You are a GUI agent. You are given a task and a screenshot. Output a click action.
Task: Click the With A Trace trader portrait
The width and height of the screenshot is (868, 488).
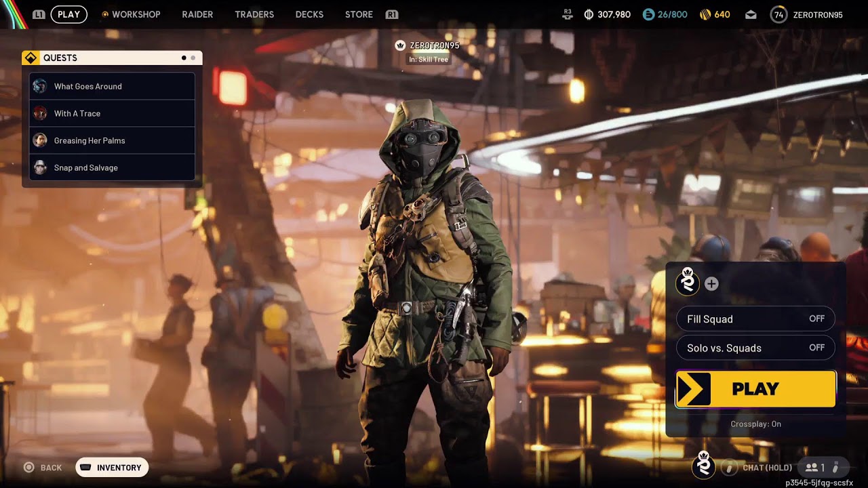[40, 113]
